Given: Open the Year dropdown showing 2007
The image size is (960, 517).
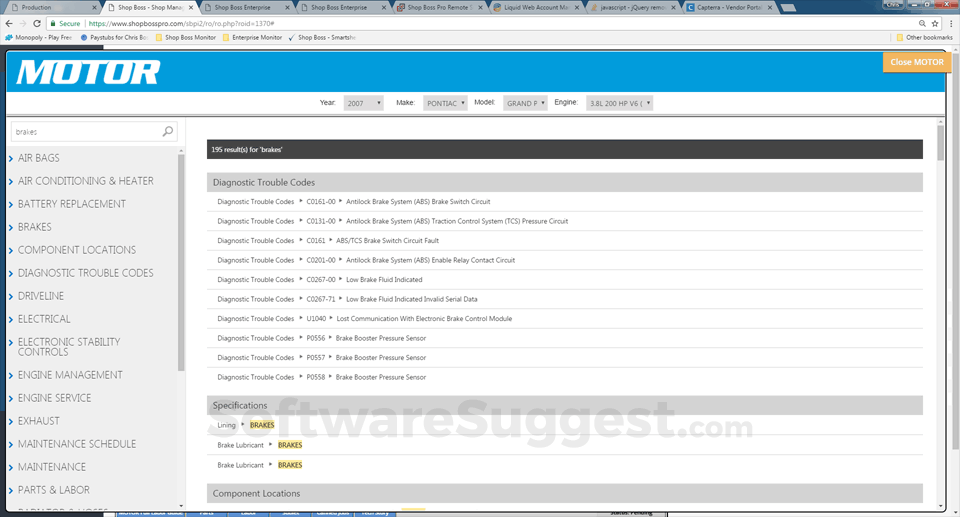Looking at the screenshot, I should tap(363, 103).
